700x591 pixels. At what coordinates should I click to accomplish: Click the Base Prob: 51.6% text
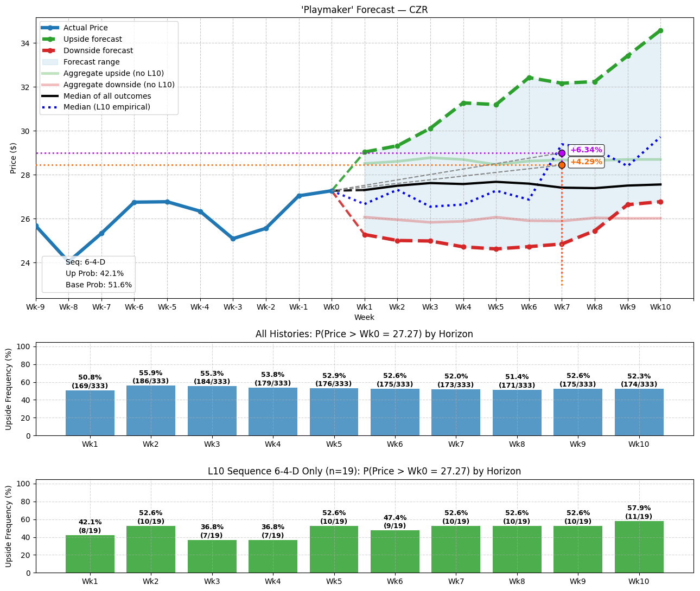(x=99, y=285)
